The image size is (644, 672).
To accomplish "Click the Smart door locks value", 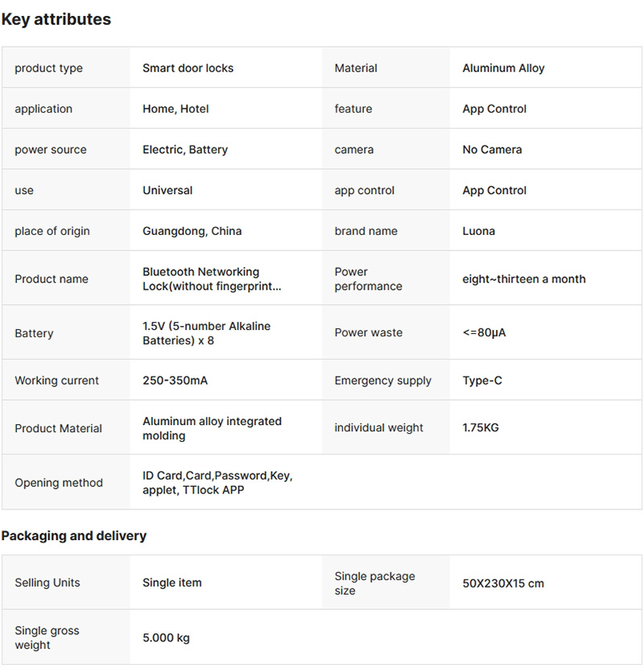I will click(188, 68).
